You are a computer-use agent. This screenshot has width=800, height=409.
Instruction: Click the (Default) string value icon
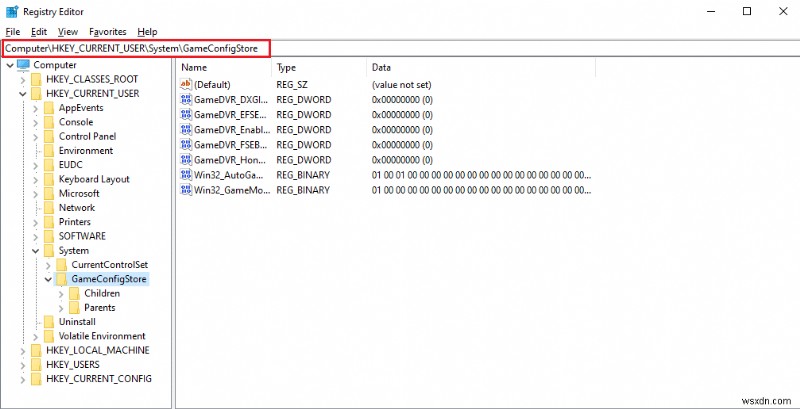point(186,84)
